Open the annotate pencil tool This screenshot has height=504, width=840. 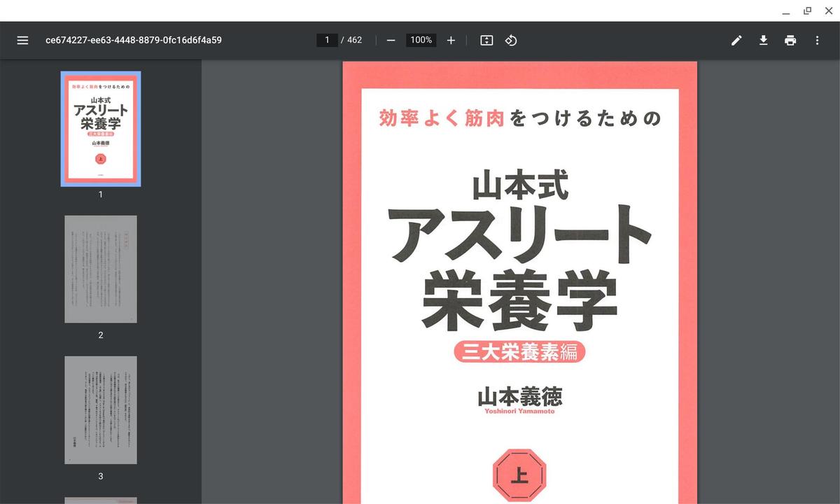(x=736, y=41)
